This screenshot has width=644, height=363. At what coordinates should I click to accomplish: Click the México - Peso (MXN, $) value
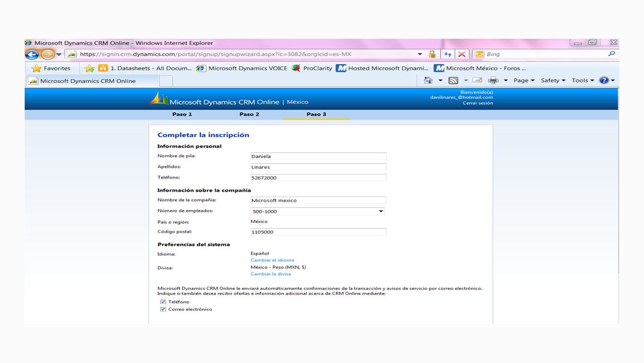click(278, 267)
